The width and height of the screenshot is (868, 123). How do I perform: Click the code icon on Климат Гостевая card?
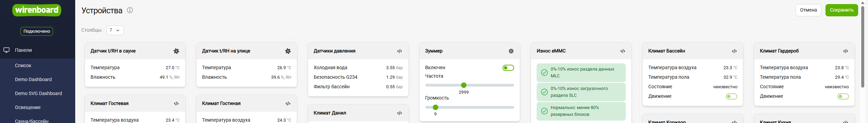176,104
